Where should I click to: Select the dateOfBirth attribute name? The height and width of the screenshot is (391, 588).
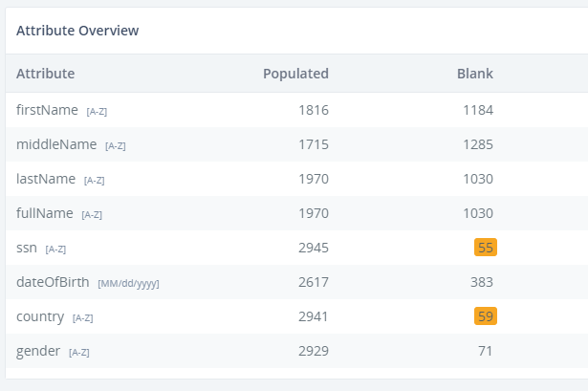53,282
